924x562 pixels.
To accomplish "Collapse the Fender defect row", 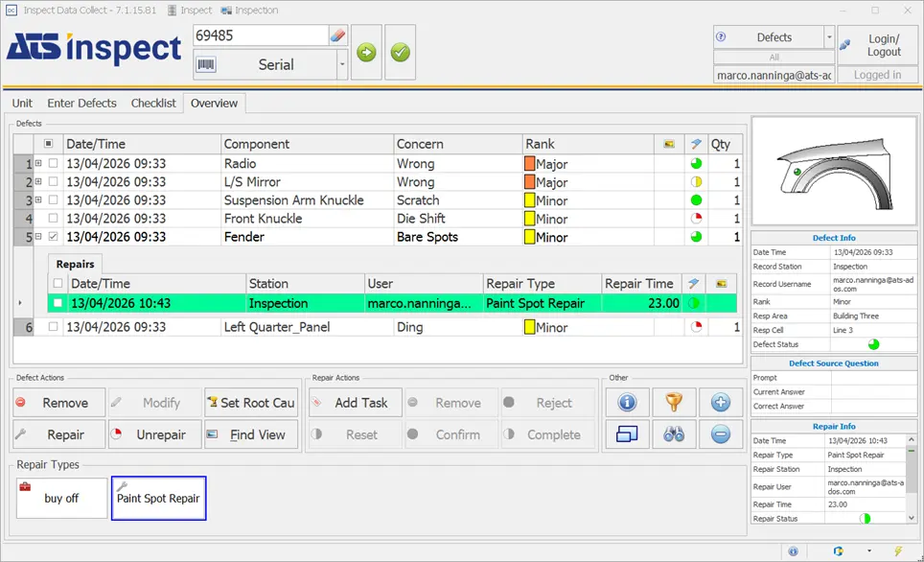I will pos(38,236).
